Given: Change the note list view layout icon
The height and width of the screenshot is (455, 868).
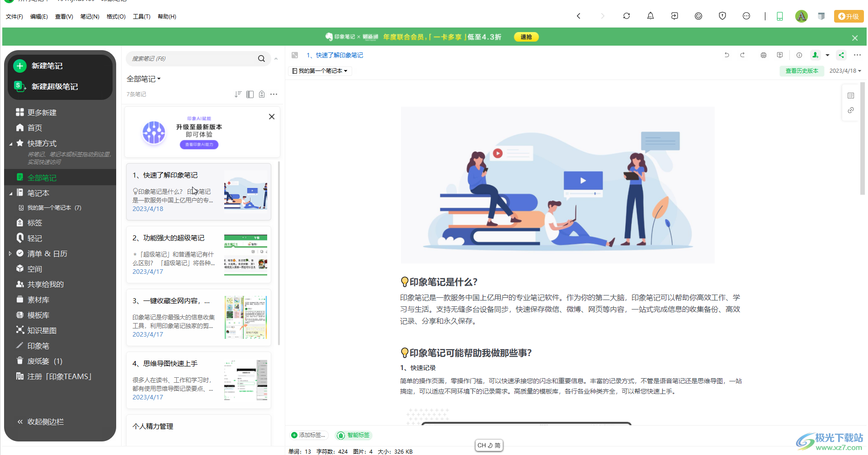Looking at the screenshot, I should (250, 94).
